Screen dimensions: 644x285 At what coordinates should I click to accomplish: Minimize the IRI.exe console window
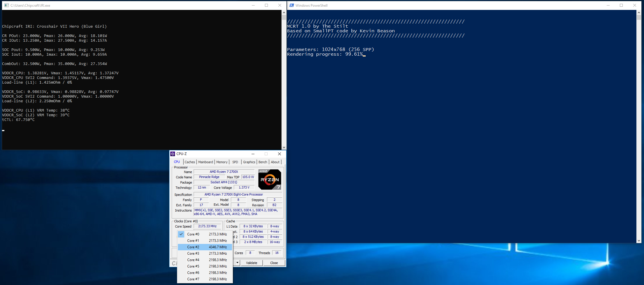[x=253, y=5]
